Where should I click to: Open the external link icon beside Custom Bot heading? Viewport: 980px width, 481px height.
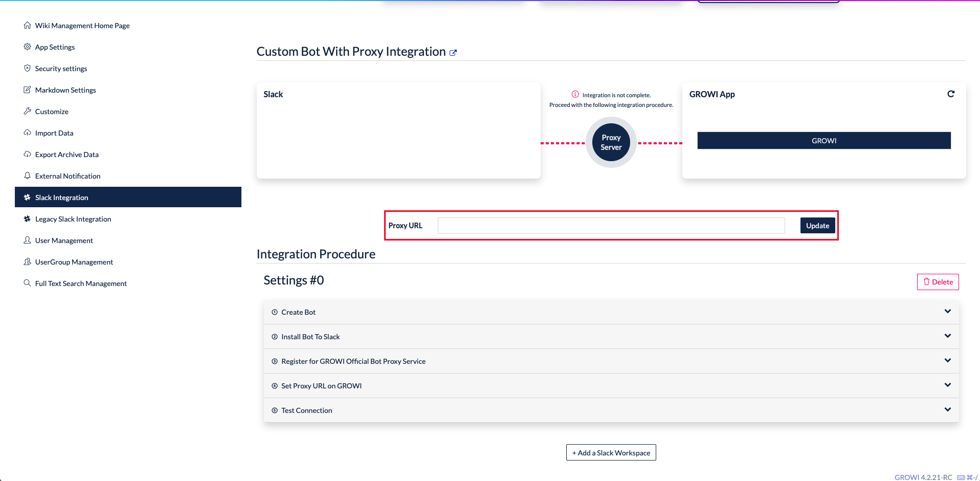tap(453, 53)
